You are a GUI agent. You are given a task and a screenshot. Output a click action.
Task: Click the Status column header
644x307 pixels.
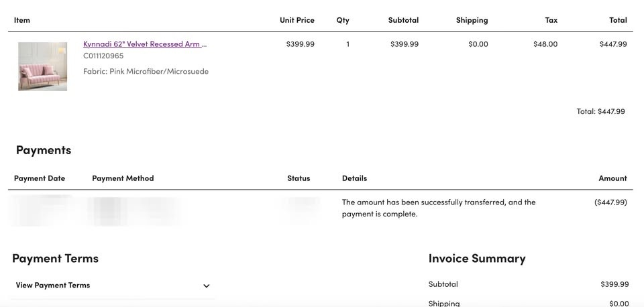299,178
